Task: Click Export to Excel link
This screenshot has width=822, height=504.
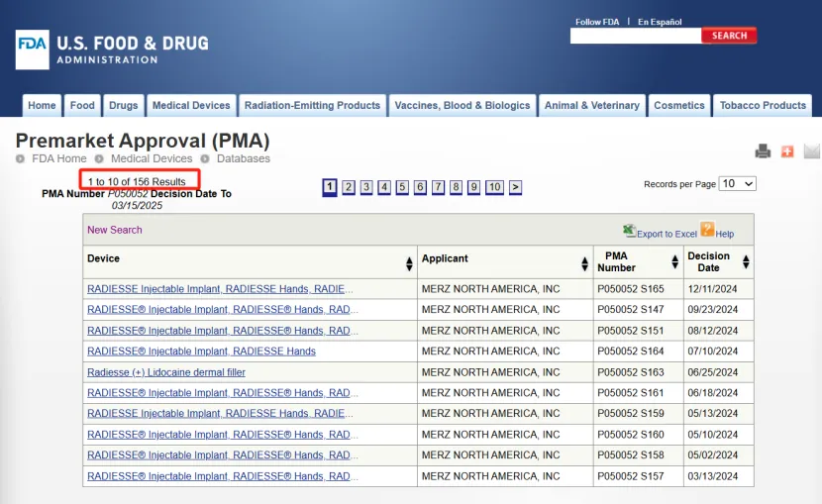Action: tap(667, 235)
